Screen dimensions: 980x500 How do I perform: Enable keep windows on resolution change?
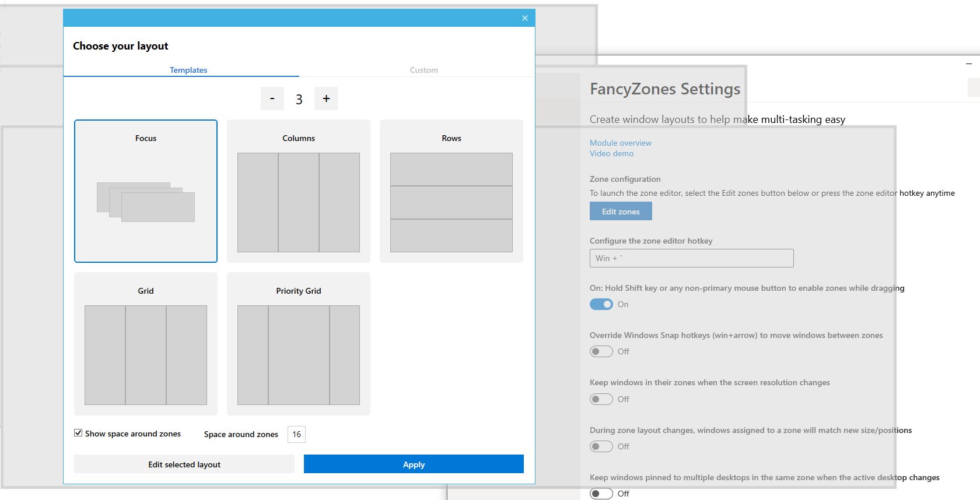tap(601, 399)
